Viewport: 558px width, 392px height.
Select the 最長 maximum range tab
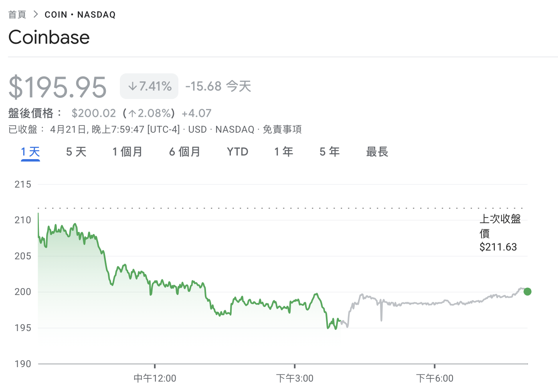point(377,152)
